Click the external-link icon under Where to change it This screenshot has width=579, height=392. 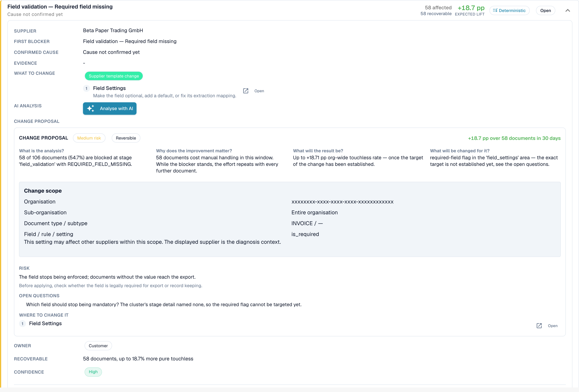(x=539, y=326)
